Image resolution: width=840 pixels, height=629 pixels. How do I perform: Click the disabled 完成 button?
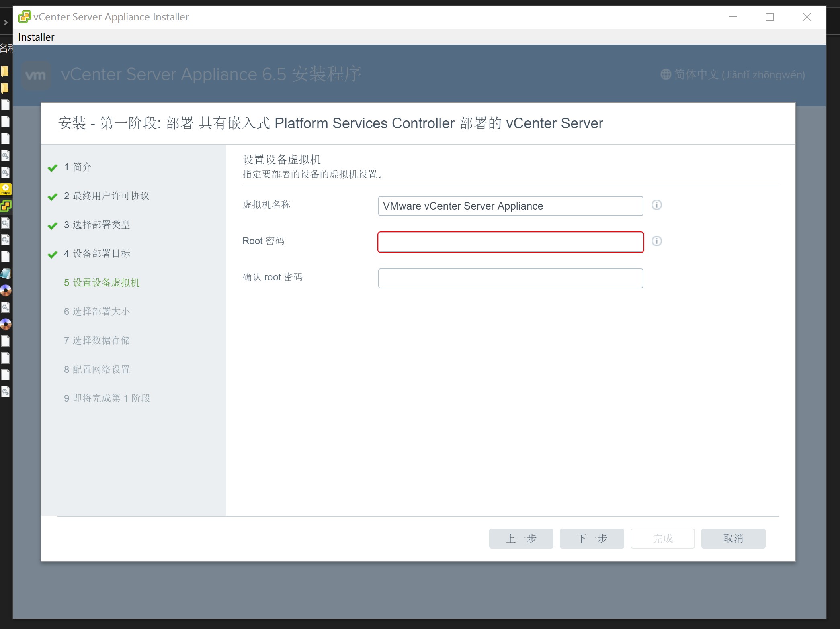(x=662, y=539)
